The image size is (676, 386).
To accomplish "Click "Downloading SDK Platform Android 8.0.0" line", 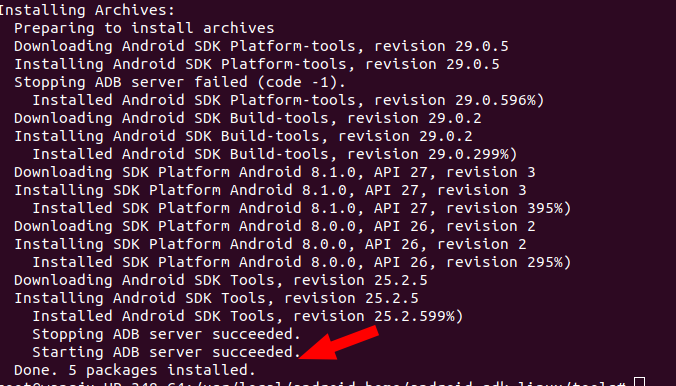I will coord(275,226).
